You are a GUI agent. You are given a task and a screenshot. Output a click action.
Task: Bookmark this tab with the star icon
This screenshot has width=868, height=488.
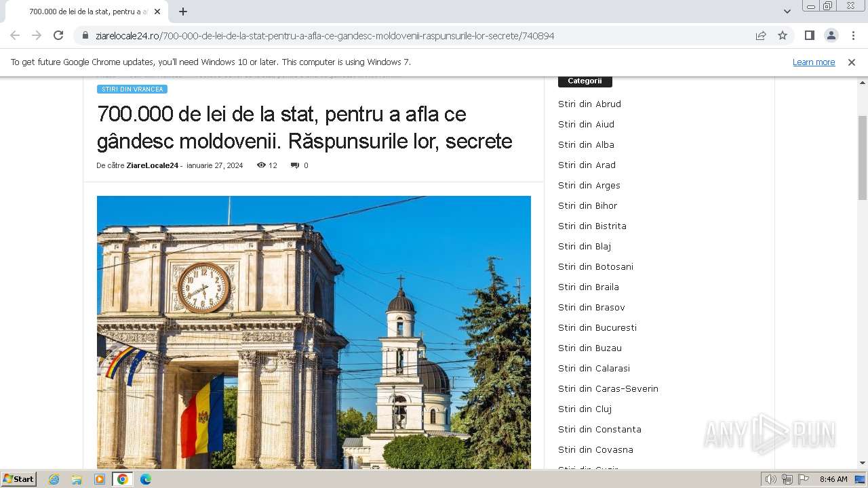(783, 35)
